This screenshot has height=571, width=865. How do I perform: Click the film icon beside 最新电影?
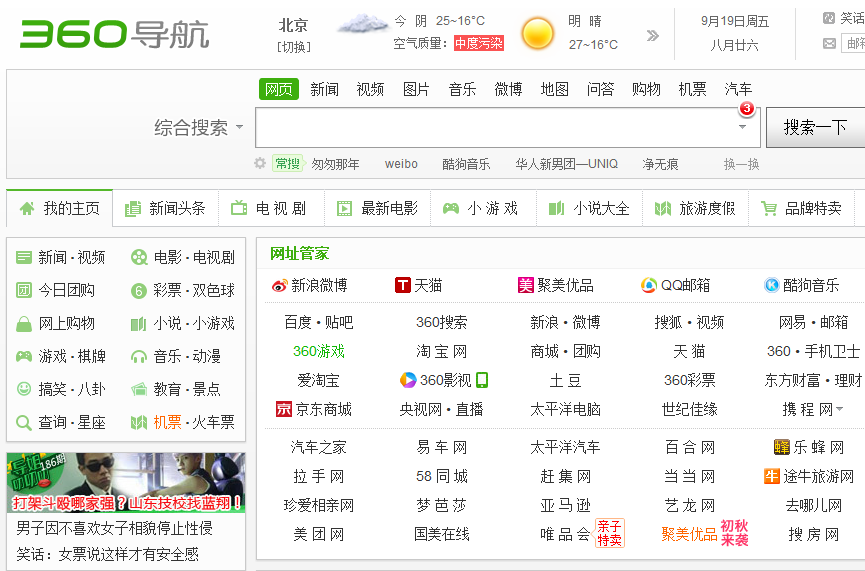pos(344,209)
